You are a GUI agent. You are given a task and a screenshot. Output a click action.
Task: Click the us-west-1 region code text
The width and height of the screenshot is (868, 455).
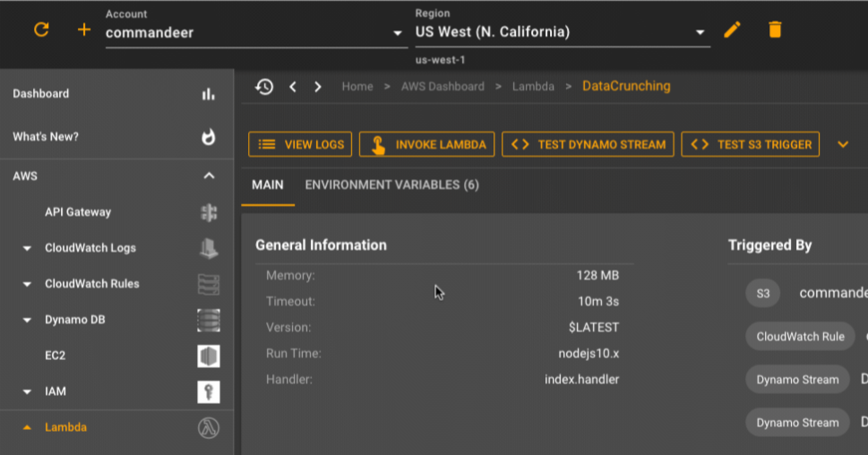point(440,60)
